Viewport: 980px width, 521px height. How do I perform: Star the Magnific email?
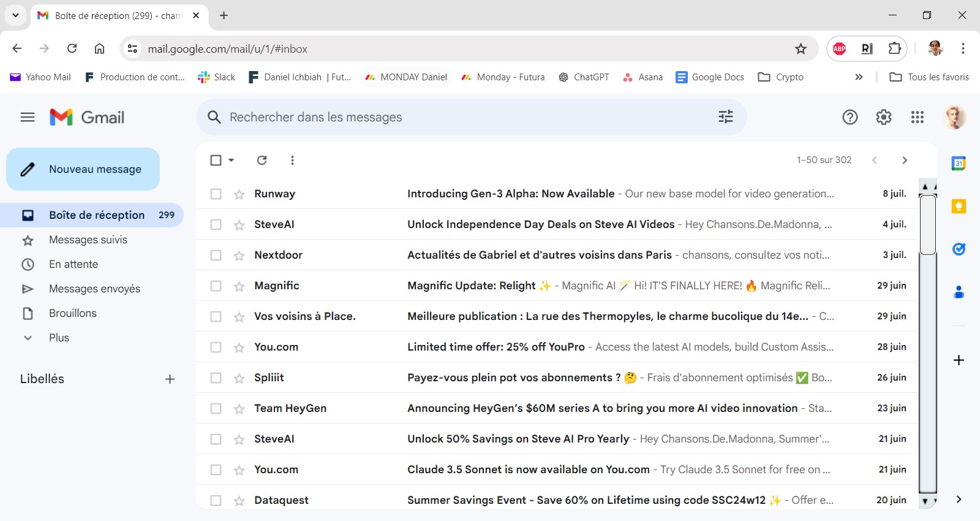click(x=239, y=286)
